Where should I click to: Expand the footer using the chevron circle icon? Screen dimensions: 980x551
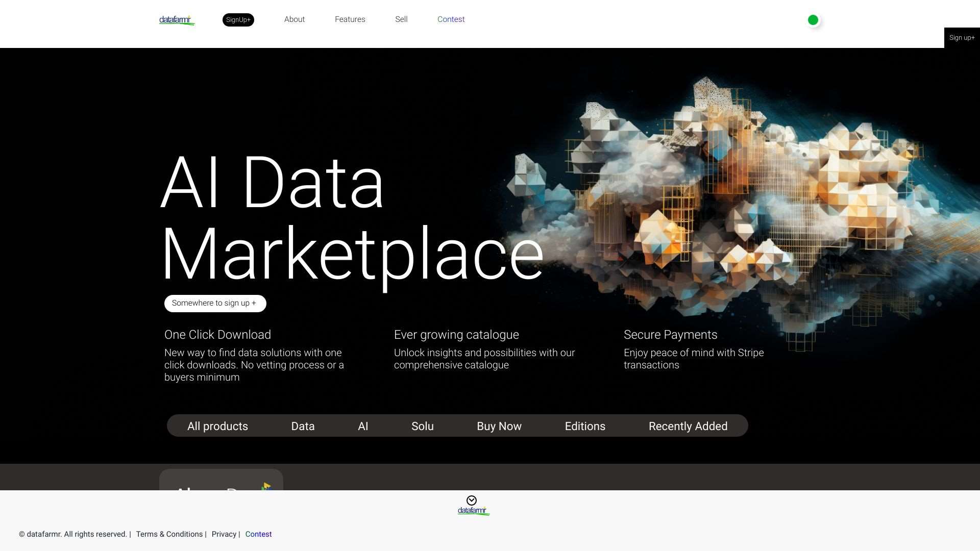click(x=472, y=500)
